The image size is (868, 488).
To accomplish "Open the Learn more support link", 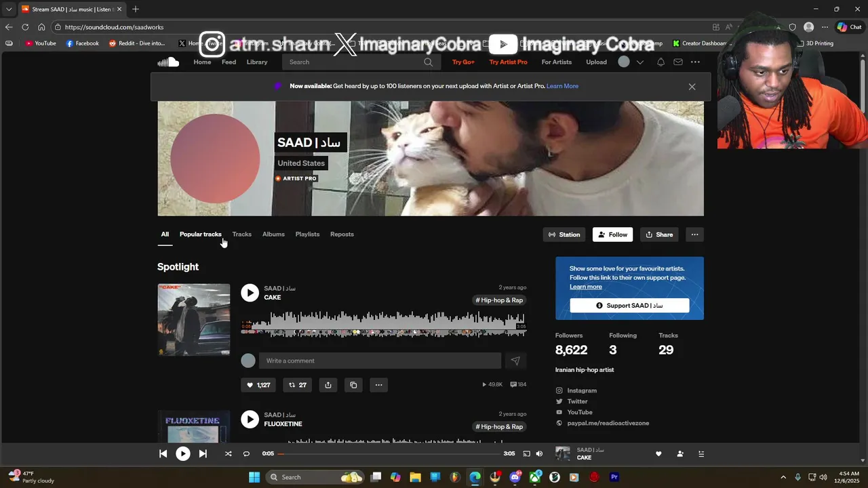I will pos(586,287).
